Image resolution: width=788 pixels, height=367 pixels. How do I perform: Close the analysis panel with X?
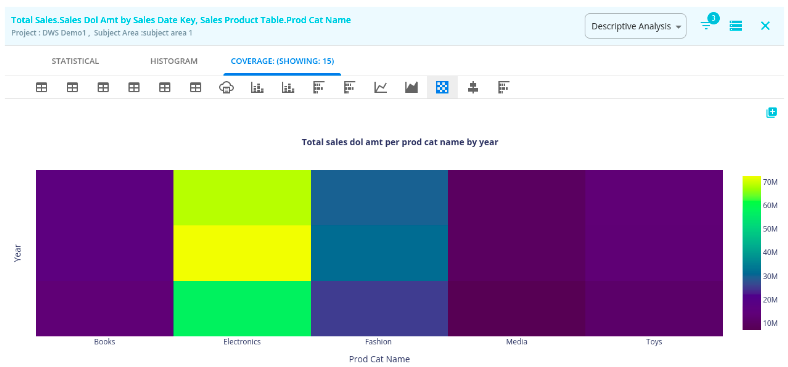click(x=765, y=26)
